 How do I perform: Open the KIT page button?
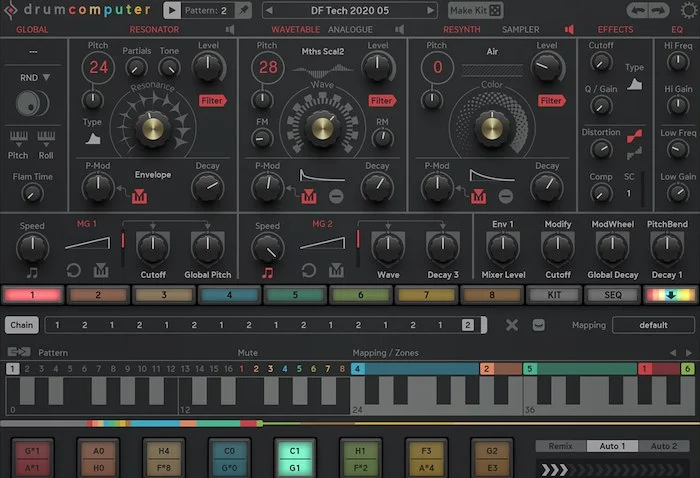(554, 295)
